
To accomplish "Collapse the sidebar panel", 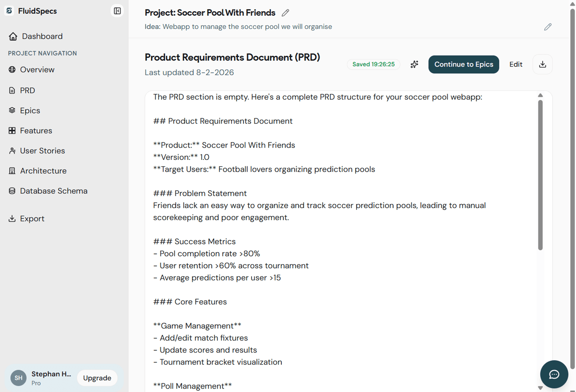I will coord(117,11).
